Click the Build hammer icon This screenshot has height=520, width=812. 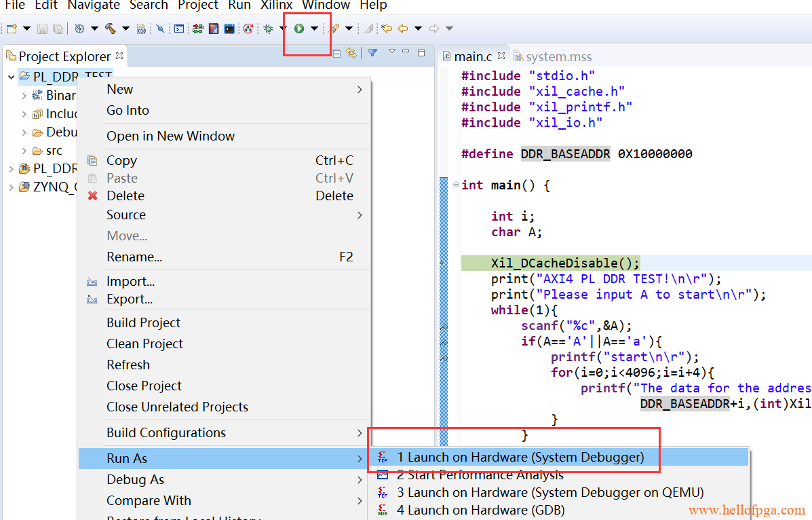[109, 29]
